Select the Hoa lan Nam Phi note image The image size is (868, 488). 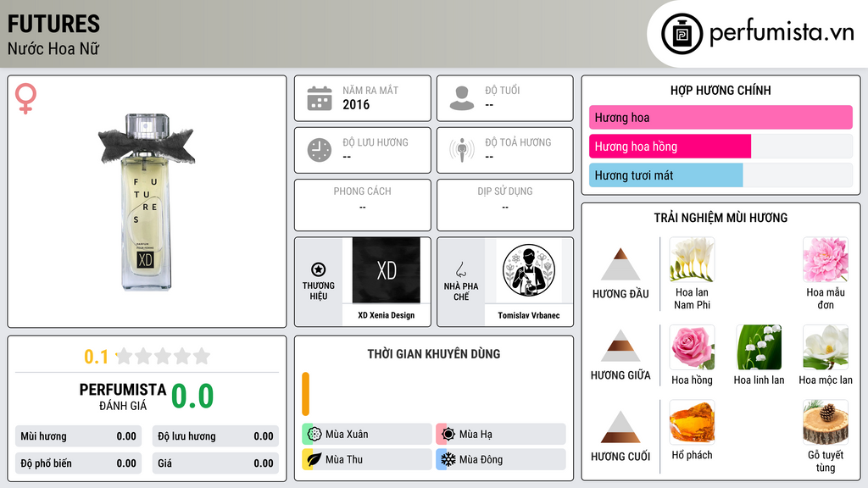click(692, 259)
